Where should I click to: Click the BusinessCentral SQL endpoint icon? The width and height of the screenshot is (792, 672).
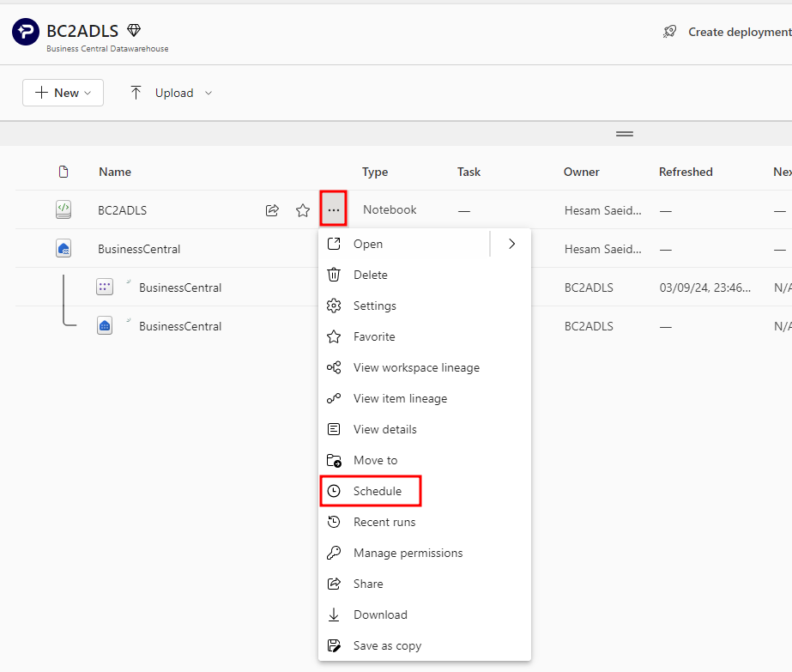click(x=105, y=326)
